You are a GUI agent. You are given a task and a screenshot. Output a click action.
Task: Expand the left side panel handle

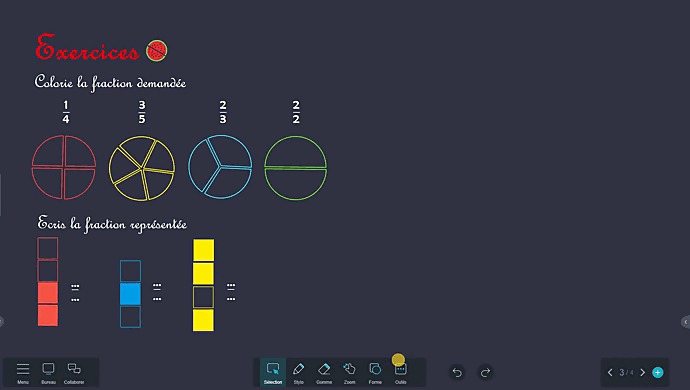(1, 322)
